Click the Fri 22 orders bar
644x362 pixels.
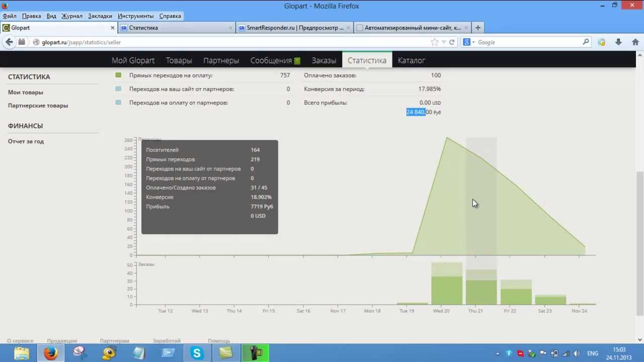pos(516,292)
